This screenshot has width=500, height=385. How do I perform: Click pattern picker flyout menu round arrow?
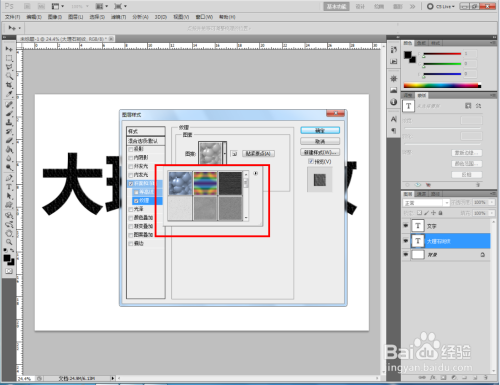256,173
